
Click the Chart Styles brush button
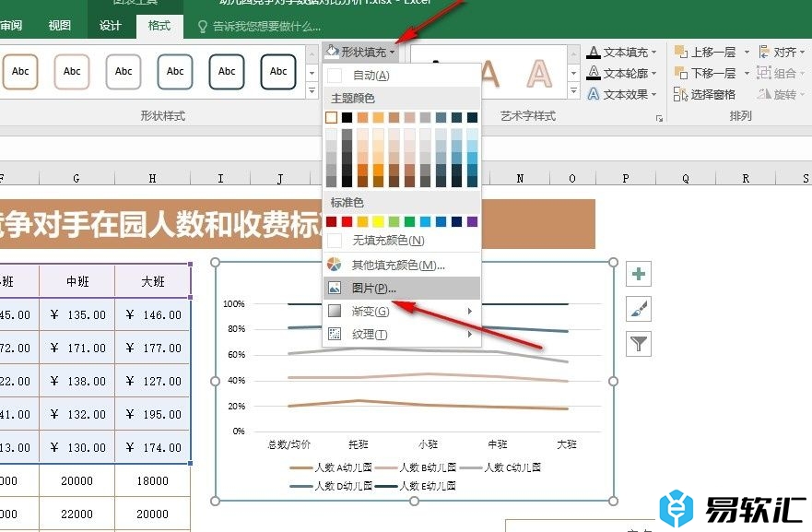coord(639,309)
